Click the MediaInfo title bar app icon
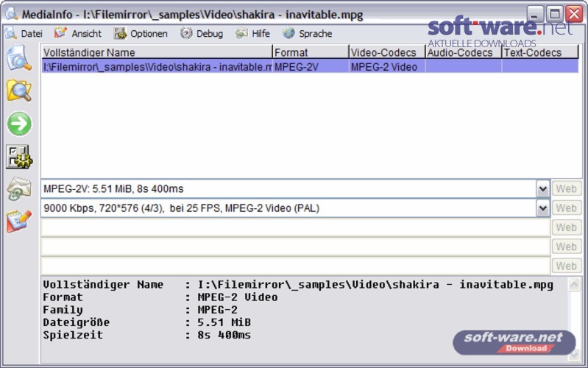The width and height of the screenshot is (588, 368). point(11,14)
